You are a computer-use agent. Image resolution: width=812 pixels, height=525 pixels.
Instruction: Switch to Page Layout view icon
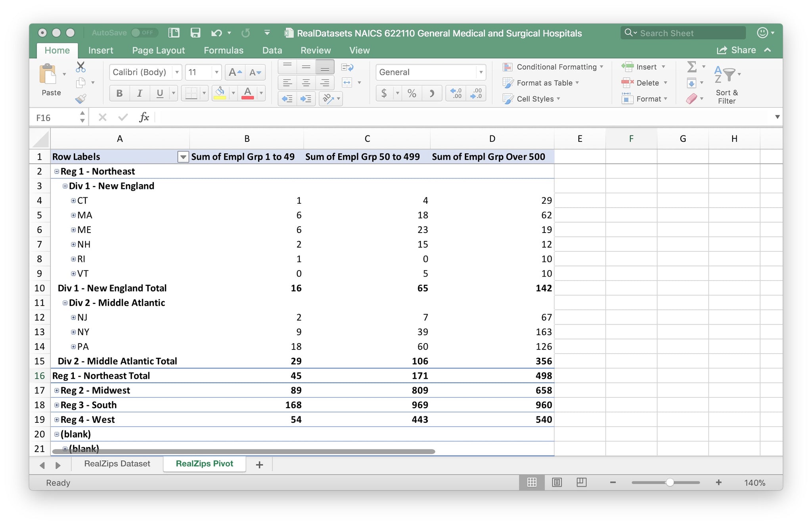[x=557, y=482]
